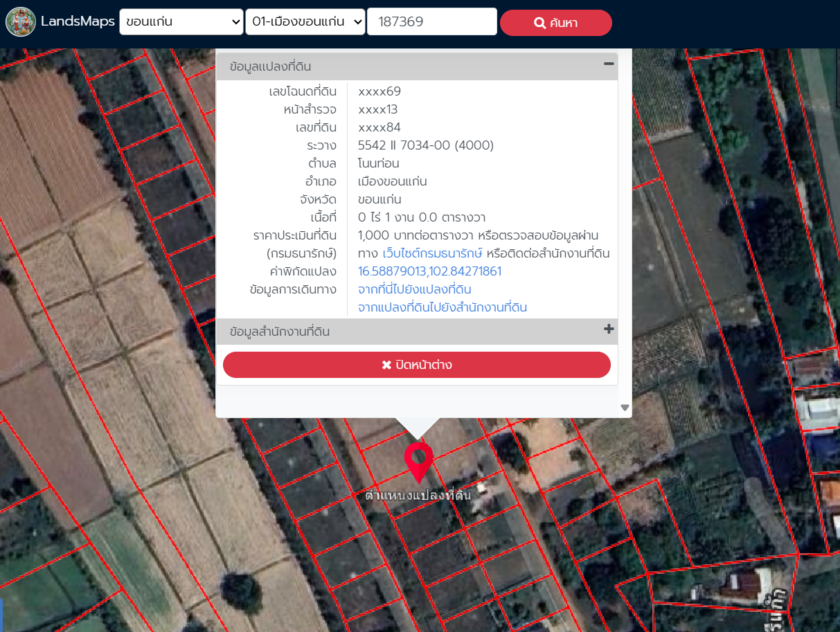Open the เว็บไซต์กรมธนารักษ์ link
Screen dimensions: 840x632
coord(432,253)
